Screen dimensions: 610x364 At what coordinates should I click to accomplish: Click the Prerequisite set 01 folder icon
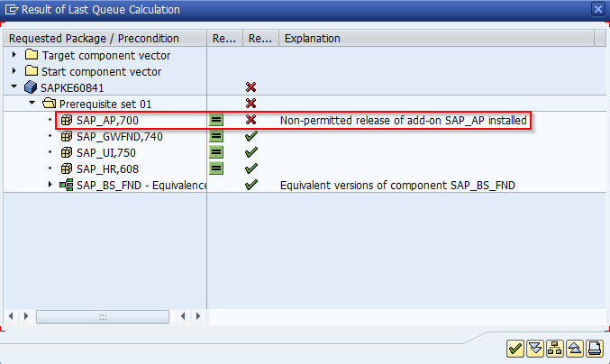tap(49, 104)
